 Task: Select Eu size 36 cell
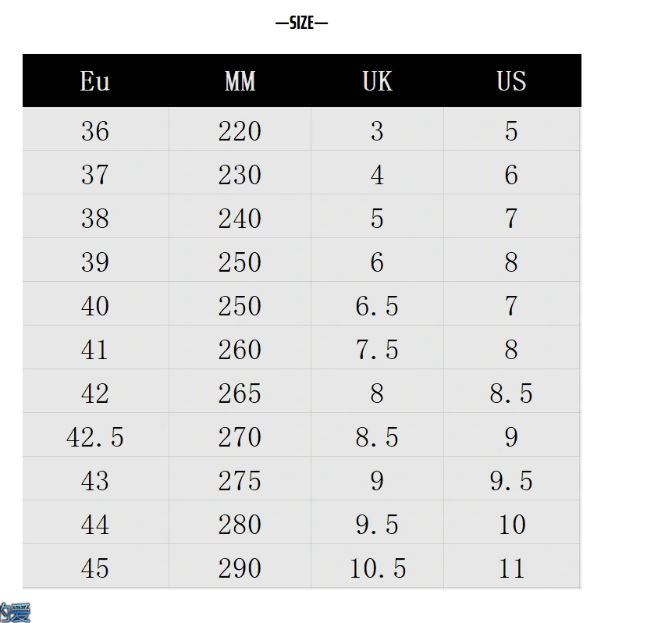95,130
